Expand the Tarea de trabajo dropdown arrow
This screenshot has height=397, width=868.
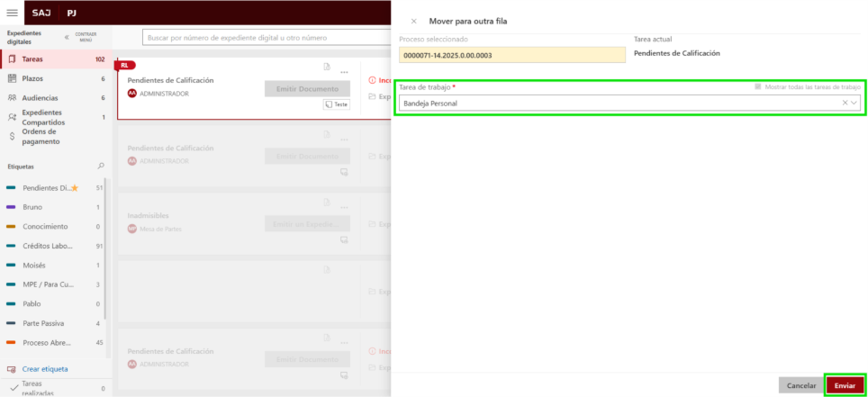click(854, 103)
